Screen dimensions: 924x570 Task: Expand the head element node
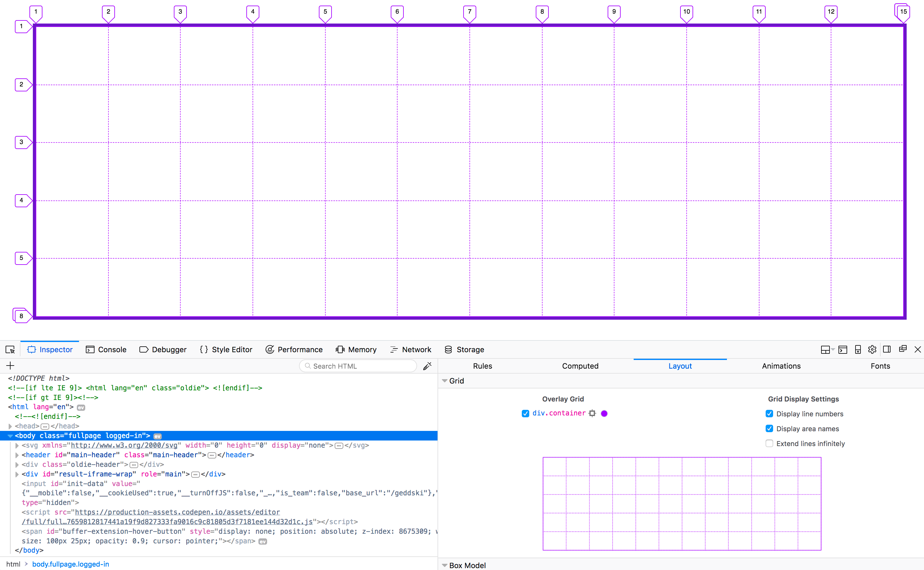tap(10, 426)
